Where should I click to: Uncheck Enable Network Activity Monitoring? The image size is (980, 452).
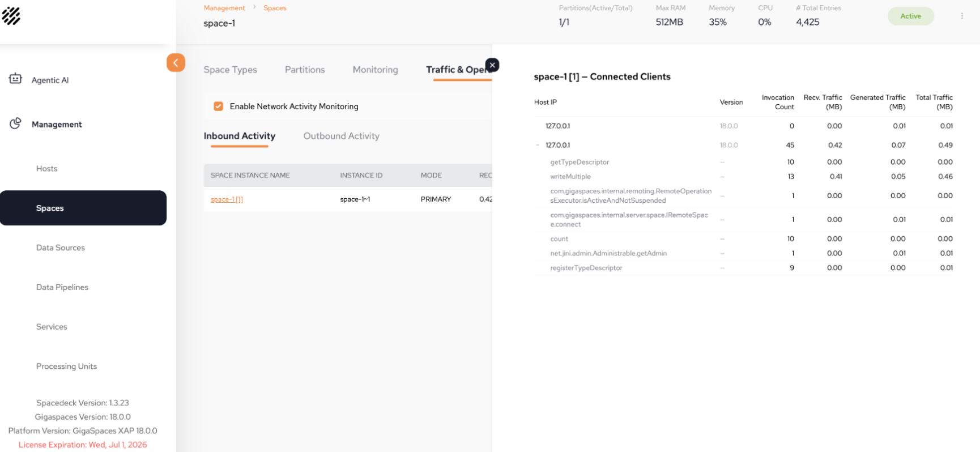(218, 106)
